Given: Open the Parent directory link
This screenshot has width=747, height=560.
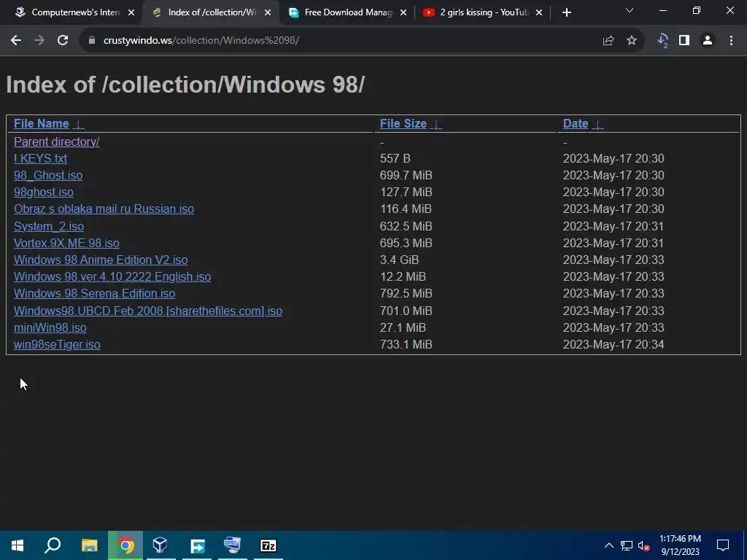Looking at the screenshot, I should click(57, 142).
